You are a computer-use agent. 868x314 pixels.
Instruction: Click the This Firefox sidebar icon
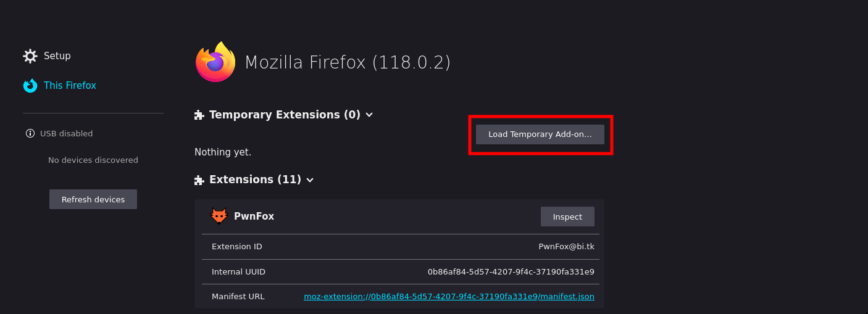(x=30, y=86)
